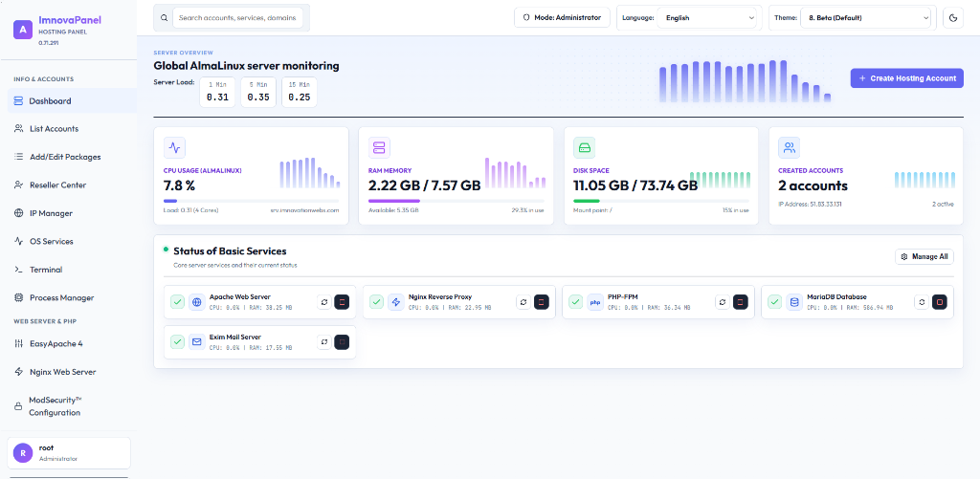The width and height of the screenshot is (980, 479).
Task: Open EasyApache 4
Action: (x=72, y=343)
